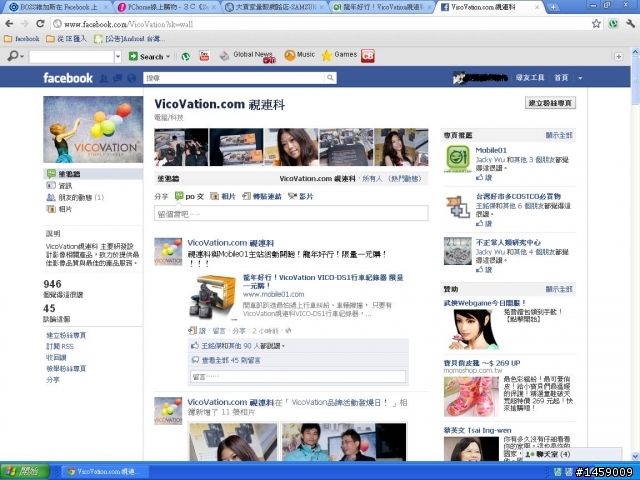
Task: Like the mobile01 activity post
Action: [202, 331]
